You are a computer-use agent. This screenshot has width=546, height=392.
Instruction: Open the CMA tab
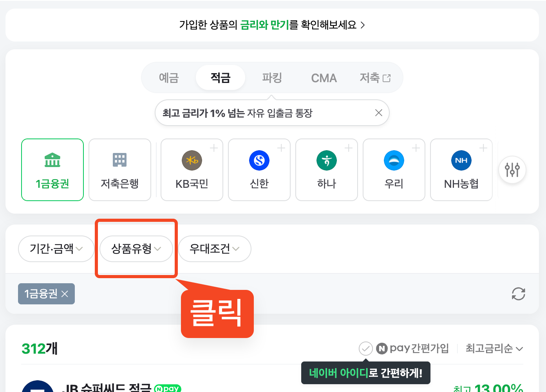[x=324, y=77]
